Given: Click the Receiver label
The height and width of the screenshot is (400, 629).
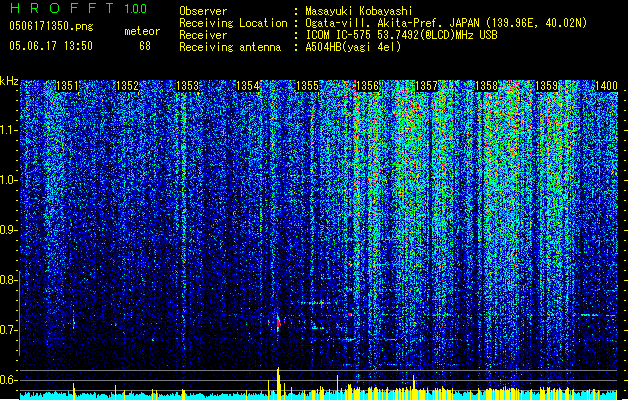Looking at the screenshot, I should (203, 35).
